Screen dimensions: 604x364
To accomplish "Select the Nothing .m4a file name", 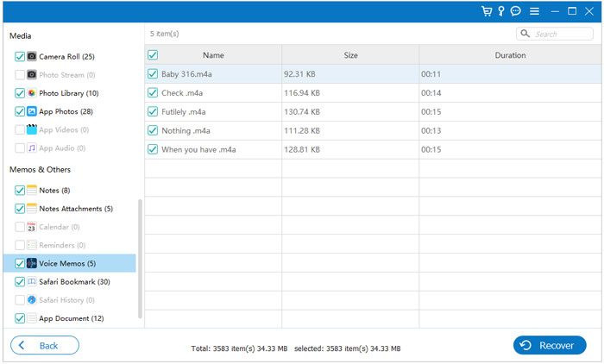I will [186, 130].
